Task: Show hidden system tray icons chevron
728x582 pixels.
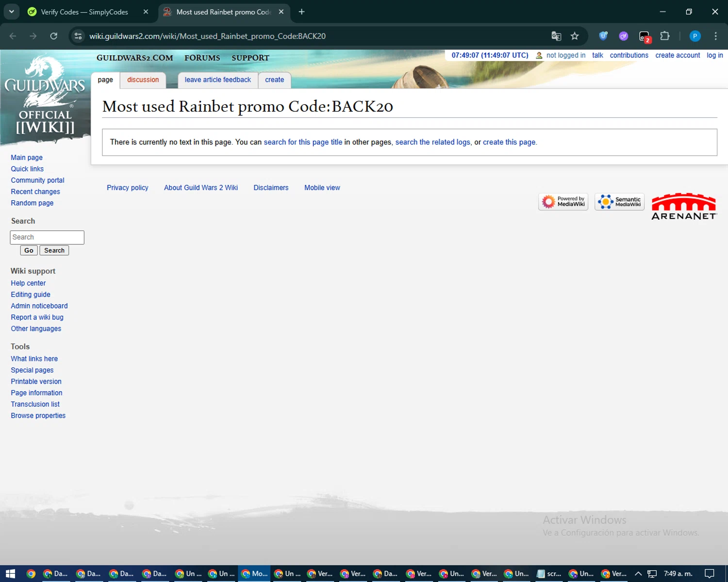Action: tap(638, 574)
